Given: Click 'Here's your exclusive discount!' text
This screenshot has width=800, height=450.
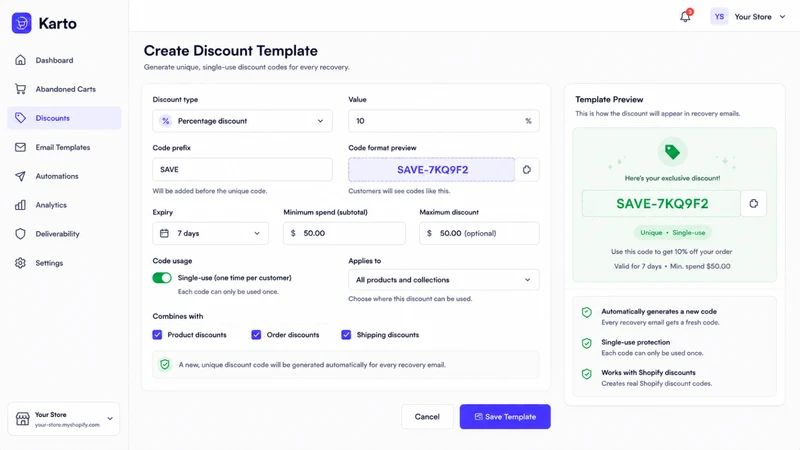Looking at the screenshot, I should coord(672,178).
